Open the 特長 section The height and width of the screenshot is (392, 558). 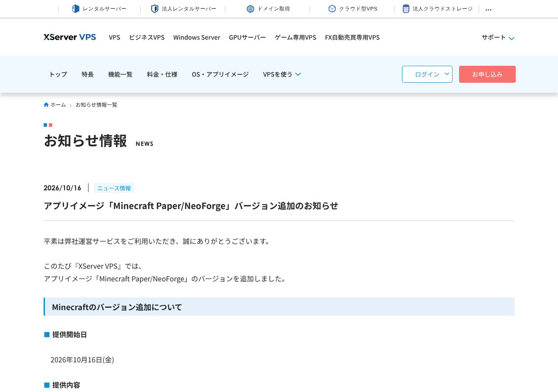point(88,74)
